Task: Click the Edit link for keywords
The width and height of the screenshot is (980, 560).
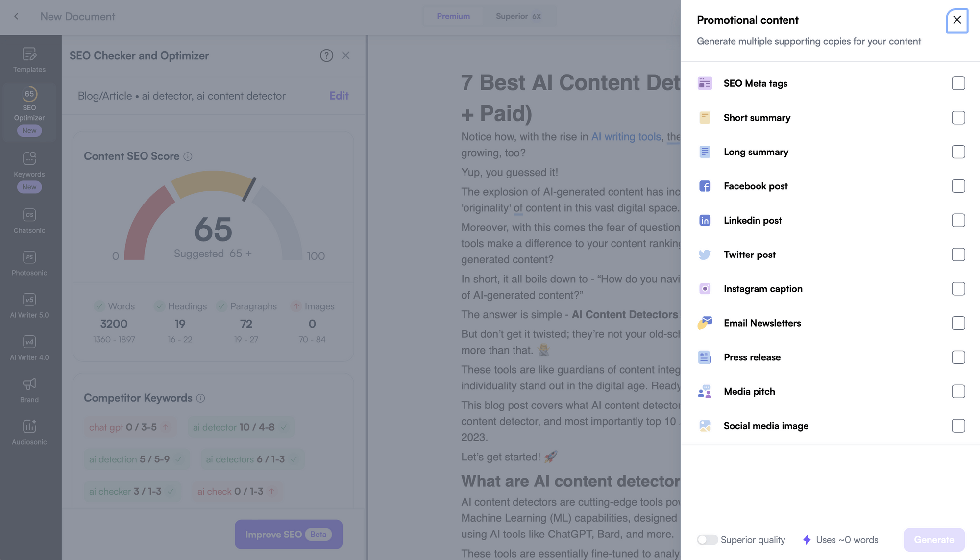Action: pos(339,96)
